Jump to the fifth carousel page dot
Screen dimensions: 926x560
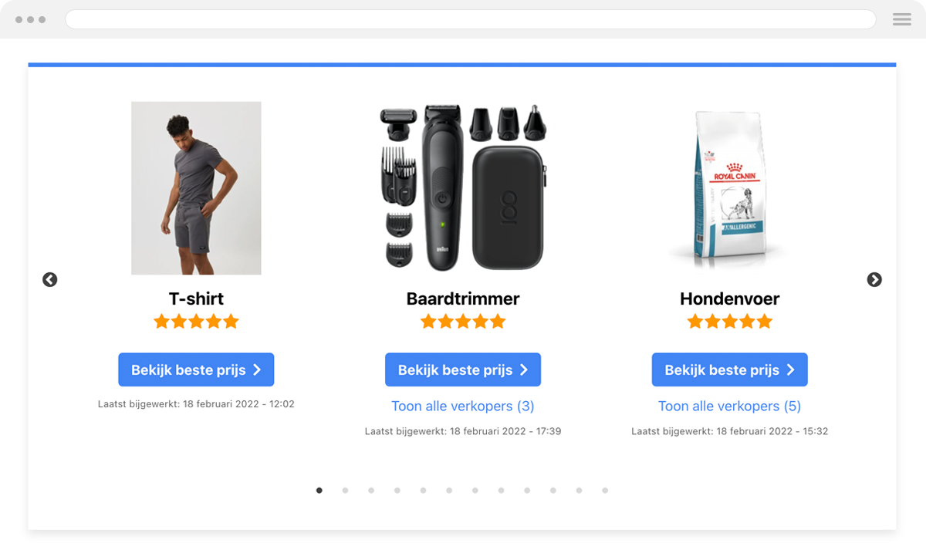coord(424,490)
